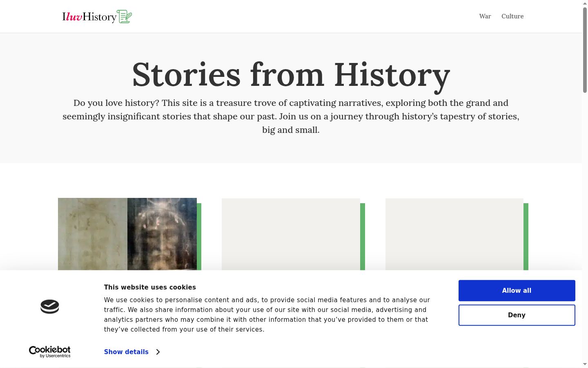
Task: Open the Cookiebot by Usercentrics wordmark
Action: pyautogui.click(x=50, y=352)
